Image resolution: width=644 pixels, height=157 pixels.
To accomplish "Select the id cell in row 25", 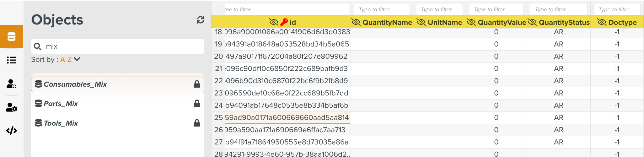I will pyautogui.click(x=287, y=118).
